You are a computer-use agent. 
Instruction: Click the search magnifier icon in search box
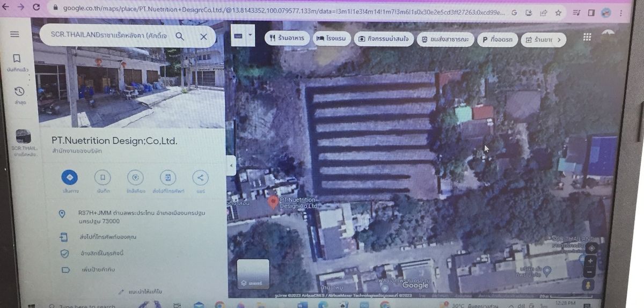(x=180, y=36)
